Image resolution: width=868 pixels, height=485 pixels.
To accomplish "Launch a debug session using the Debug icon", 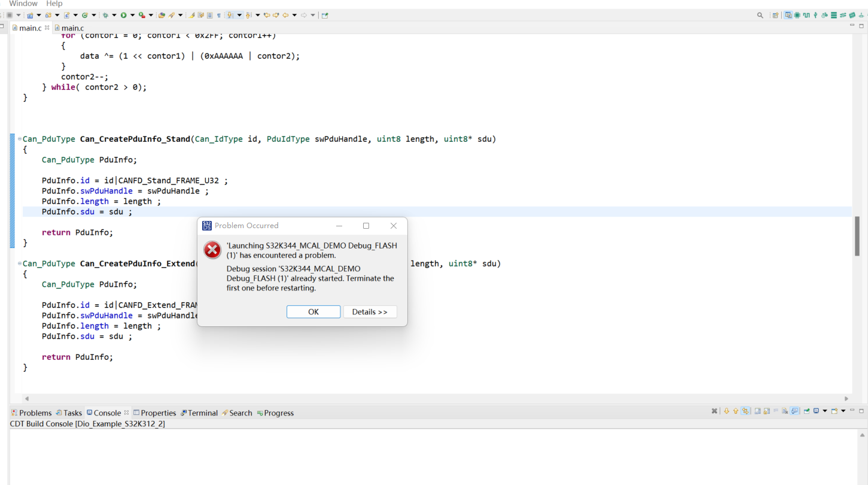I will 105,15.
